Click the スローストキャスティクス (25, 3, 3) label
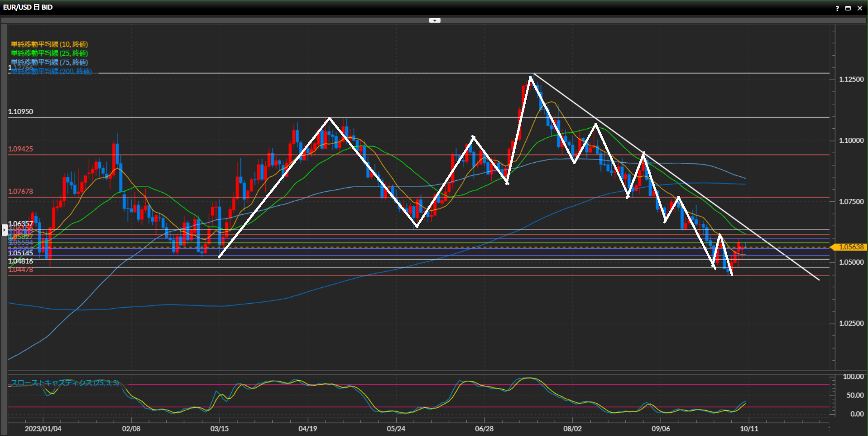The height and width of the screenshot is (436, 868). [65, 383]
